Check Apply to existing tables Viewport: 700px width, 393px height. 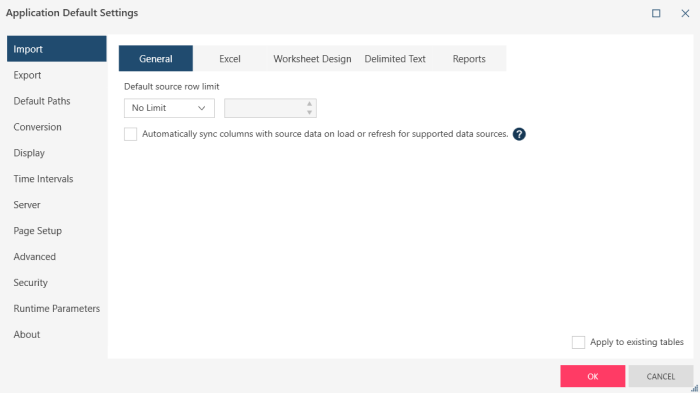578,342
